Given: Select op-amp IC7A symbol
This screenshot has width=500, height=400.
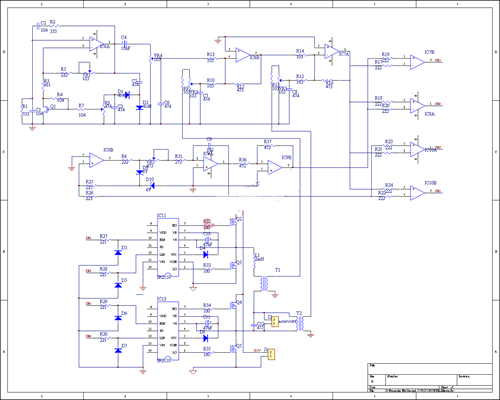Looking at the screenshot, I should tap(332, 51).
